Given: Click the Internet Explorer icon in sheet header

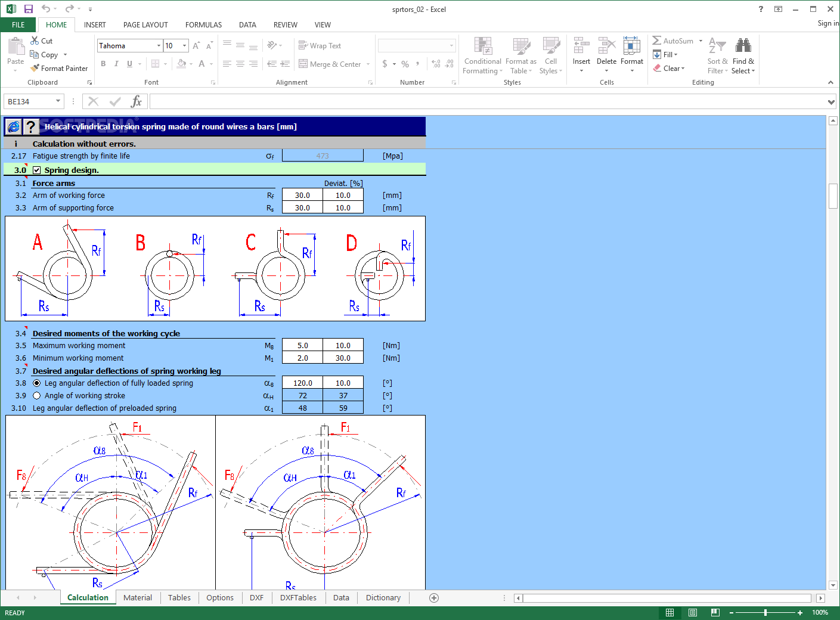Looking at the screenshot, I should (13, 126).
